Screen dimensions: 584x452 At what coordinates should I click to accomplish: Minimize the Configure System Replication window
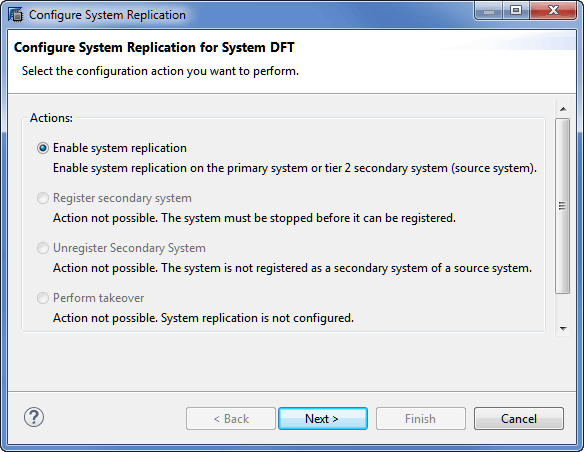[x=489, y=11]
